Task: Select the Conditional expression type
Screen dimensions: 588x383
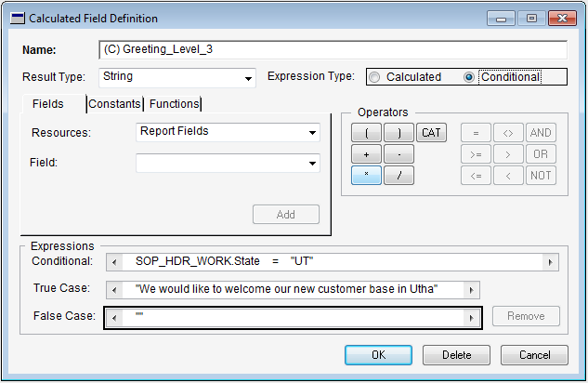Action: click(470, 77)
